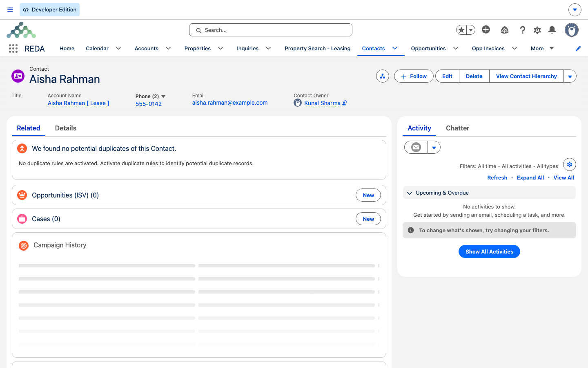
Task: Open the Contacts tab dropdown chevron
Action: coord(395,48)
